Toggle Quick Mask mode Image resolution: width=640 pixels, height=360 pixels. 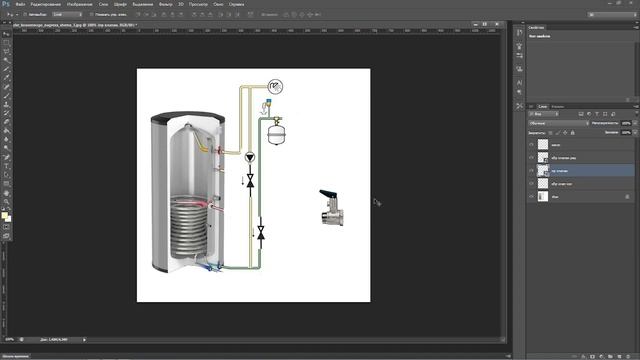(x=6, y=227)
